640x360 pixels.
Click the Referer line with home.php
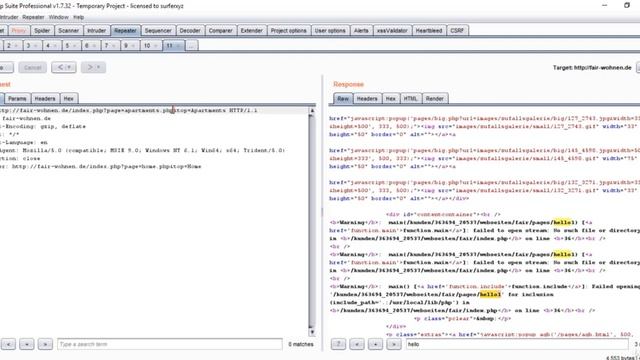pos(100,167)
